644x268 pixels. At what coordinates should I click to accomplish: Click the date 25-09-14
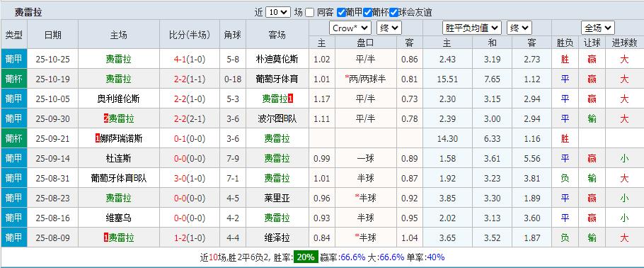coord(52,158)
